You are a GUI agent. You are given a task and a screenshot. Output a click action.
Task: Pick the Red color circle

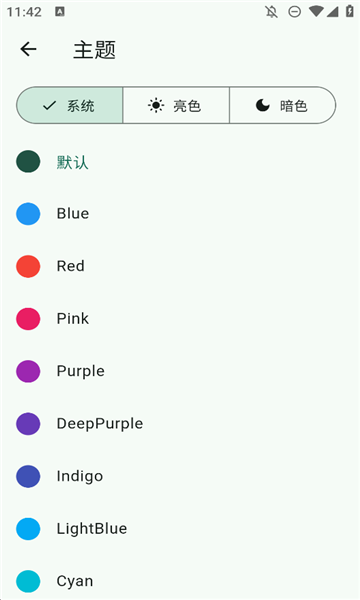click(28, 266)
